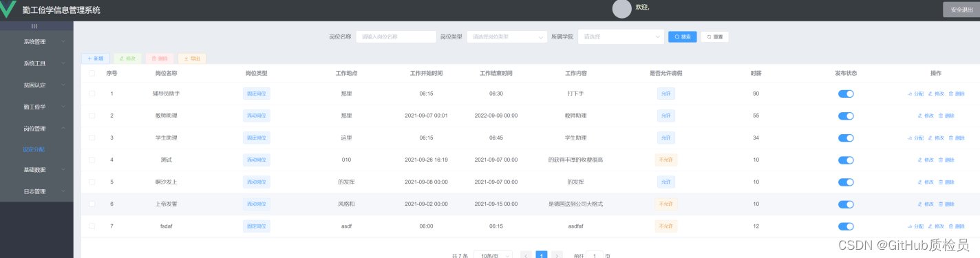Open 系统管理 sidebar menu

pos(36,41)
